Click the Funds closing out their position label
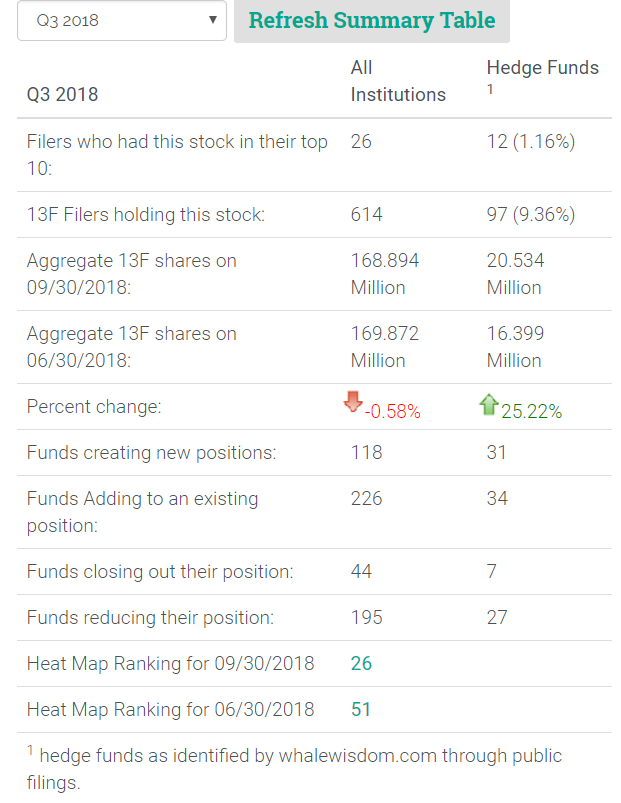Screen dimensions: 621x803 160,571
